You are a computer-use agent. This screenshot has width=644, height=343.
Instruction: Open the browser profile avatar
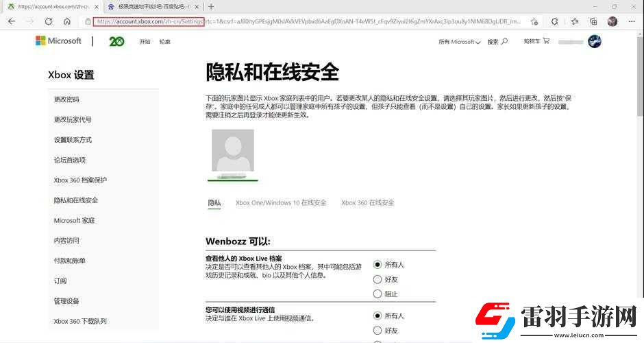(x=612, y=21)
